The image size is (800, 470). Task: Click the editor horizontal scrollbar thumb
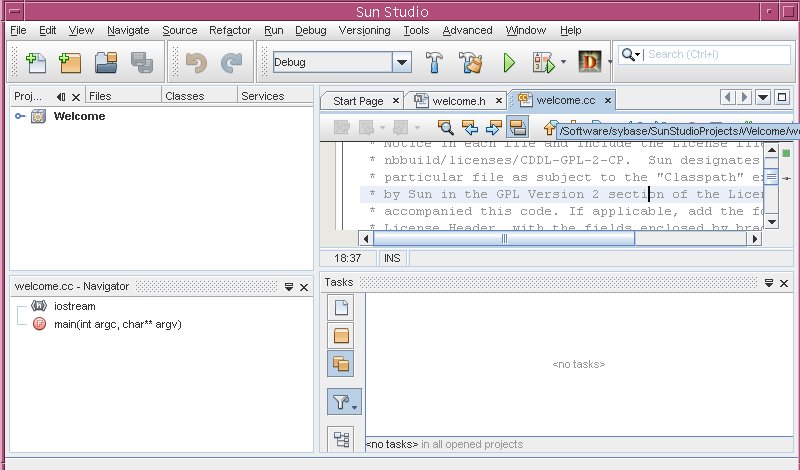coord(504,238)
